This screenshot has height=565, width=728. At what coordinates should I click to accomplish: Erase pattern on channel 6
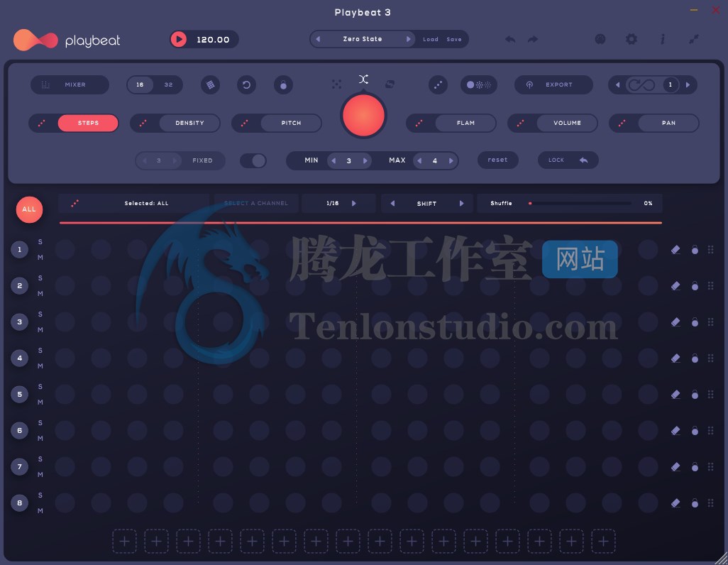click(x=675, y=431)
